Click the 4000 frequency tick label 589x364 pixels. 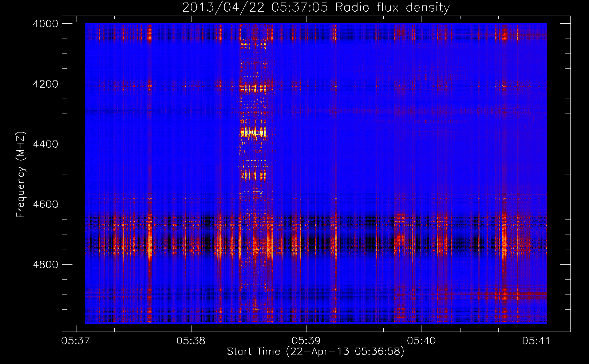pos(46,24)
